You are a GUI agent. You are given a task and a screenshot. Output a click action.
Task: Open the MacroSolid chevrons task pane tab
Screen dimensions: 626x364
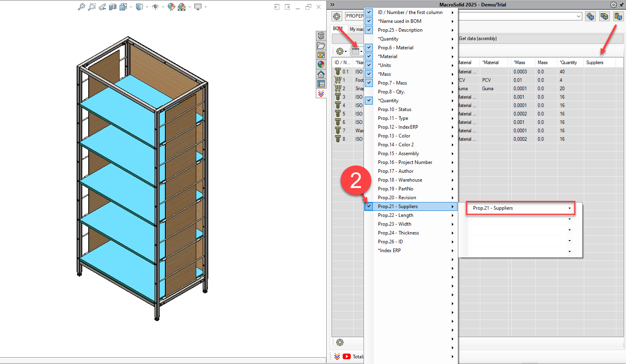click(321, 93)
